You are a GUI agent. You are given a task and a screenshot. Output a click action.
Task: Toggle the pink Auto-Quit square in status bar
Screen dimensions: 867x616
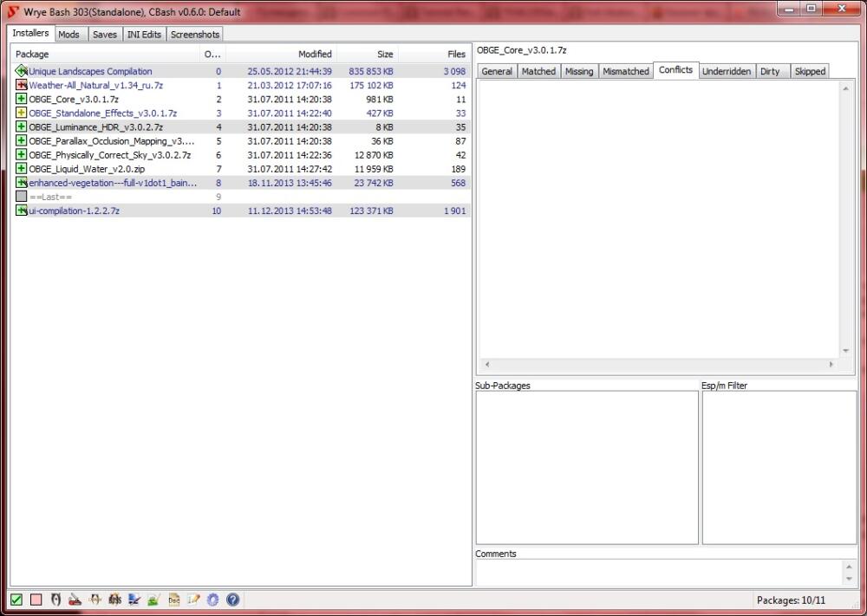pos(36,600)
